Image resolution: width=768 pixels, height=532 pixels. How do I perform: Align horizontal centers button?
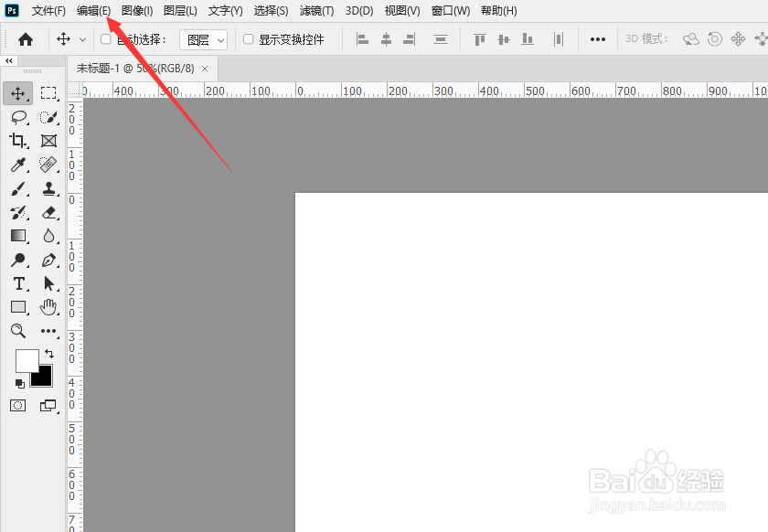[x=386, y=38]
